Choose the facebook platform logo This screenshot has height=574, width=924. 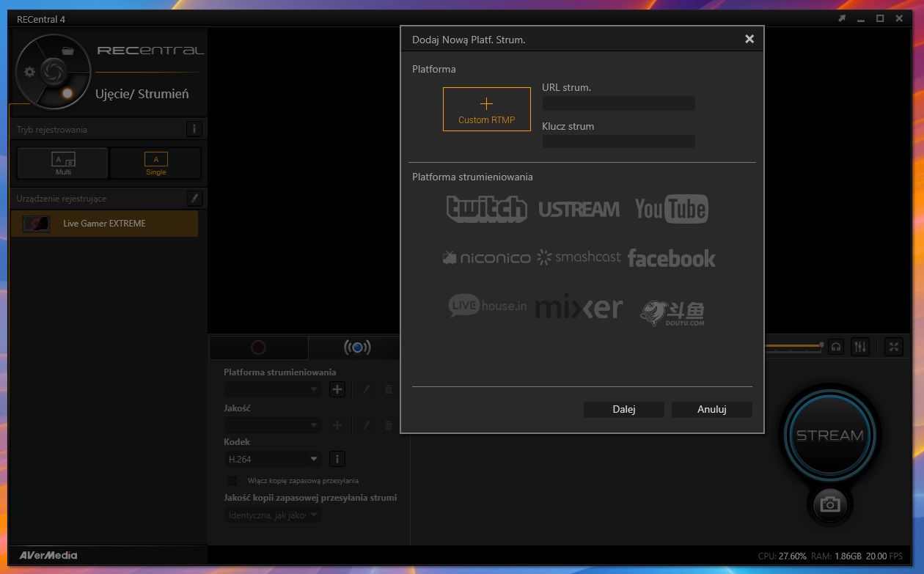671,258
